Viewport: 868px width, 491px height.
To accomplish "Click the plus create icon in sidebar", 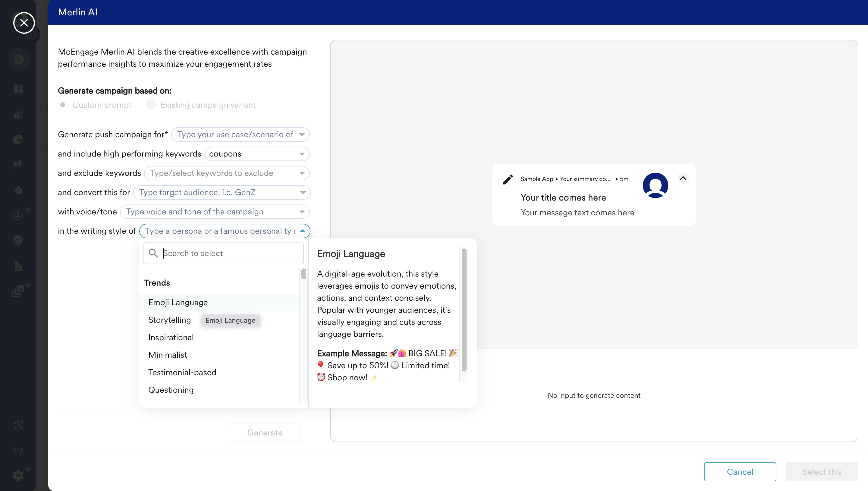I will (18, 59).
